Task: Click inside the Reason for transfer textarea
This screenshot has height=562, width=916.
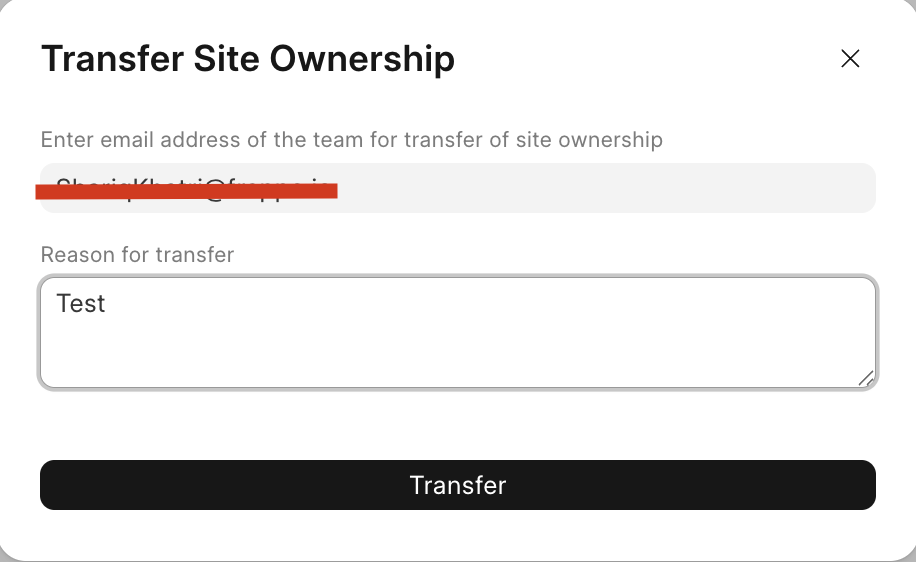Action: [x=458, y=332]
